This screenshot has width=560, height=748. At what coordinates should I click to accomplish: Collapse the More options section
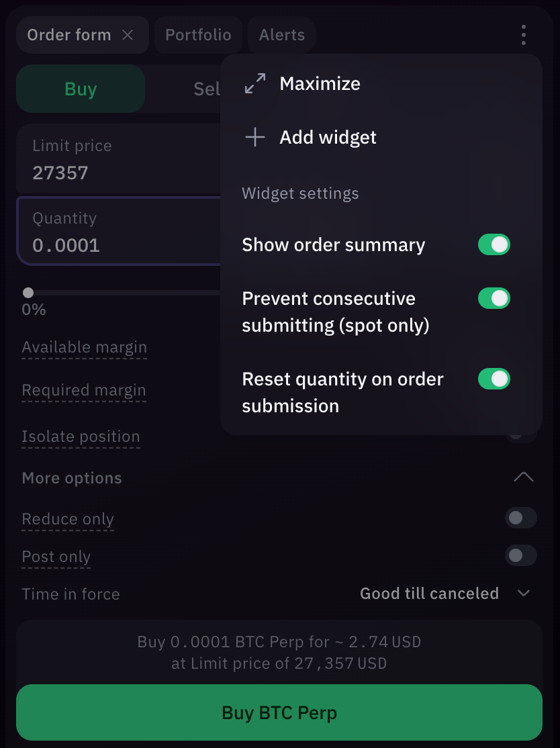coord(523,477)
